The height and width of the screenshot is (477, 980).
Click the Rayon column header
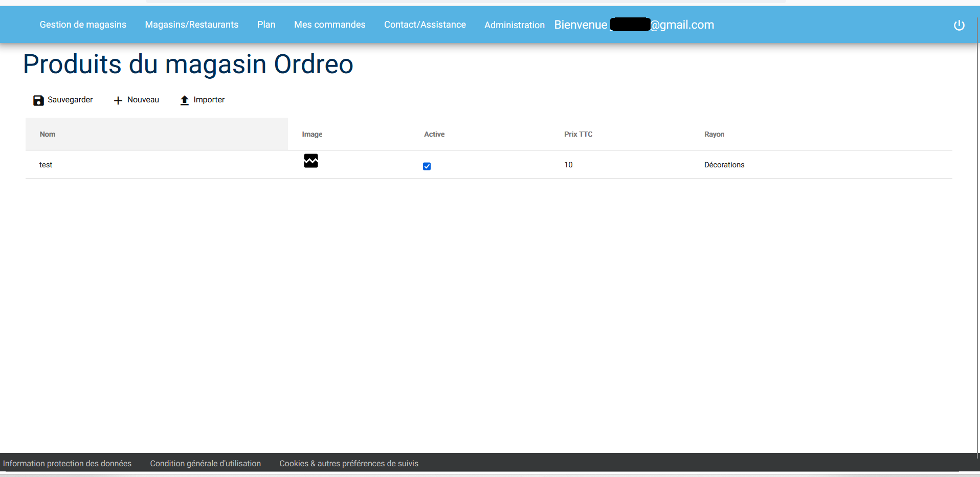coord(714,134)
